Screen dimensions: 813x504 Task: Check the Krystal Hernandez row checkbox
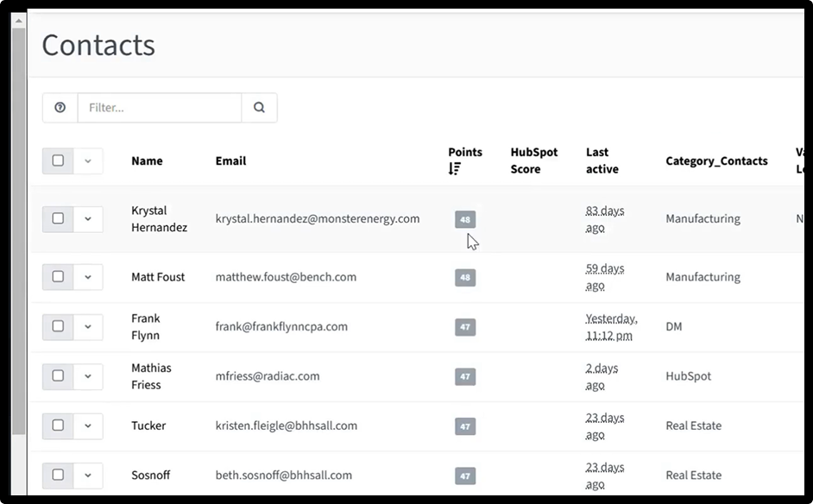(x=58, y=219)
